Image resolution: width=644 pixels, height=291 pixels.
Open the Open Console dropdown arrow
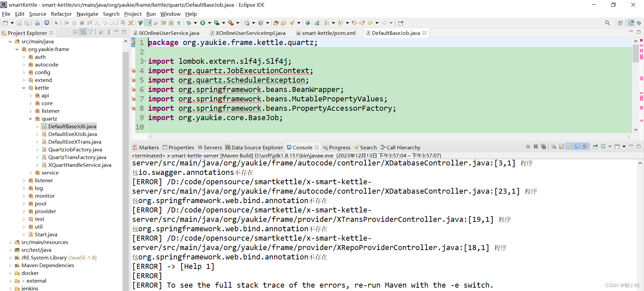(624, 146)
